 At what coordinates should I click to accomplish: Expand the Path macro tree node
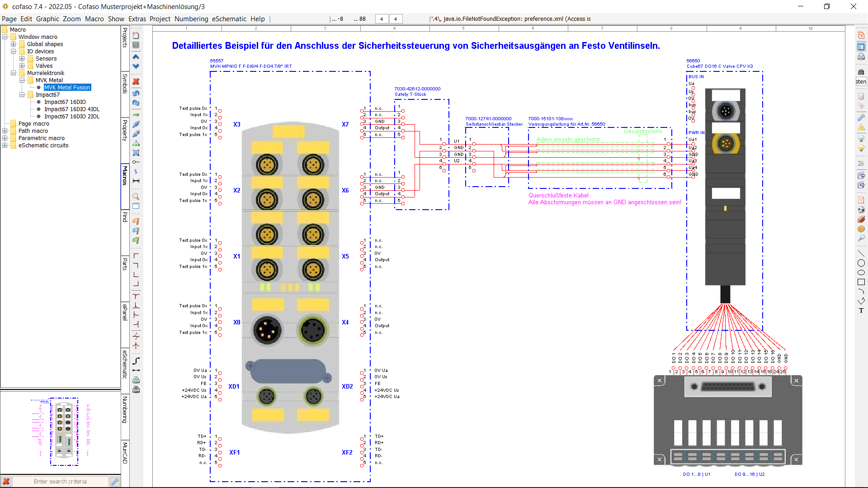(x=5, y=131)
